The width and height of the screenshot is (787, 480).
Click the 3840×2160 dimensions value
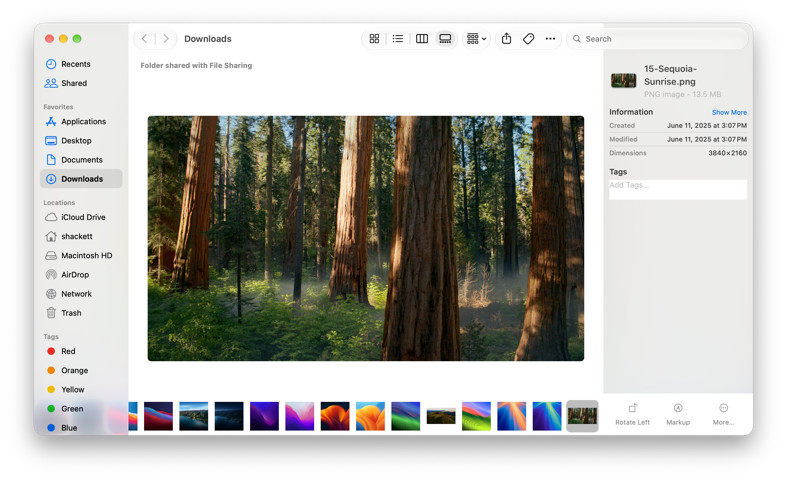(x=727, y=153)
